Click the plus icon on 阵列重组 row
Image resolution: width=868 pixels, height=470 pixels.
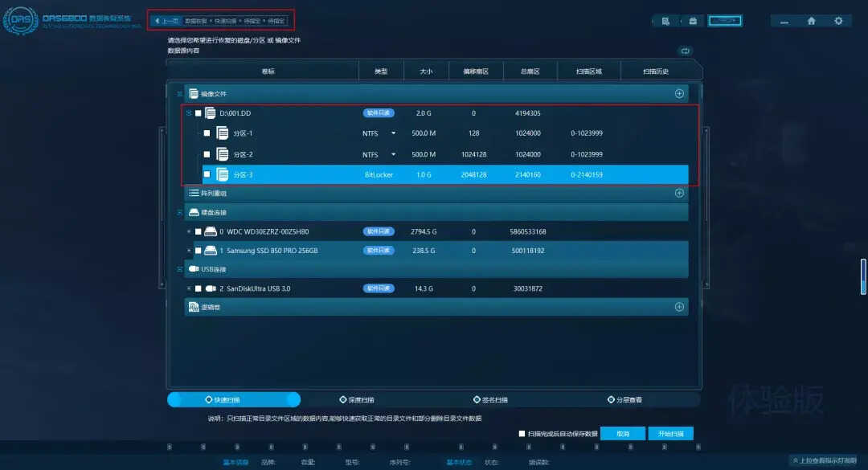(679, 193)
